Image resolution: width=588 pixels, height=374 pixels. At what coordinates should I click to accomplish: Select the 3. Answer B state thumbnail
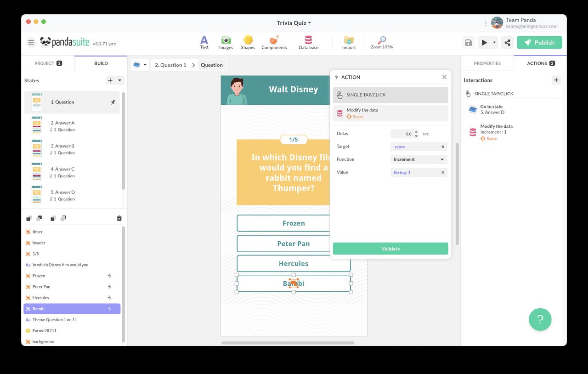pos(37,149)
